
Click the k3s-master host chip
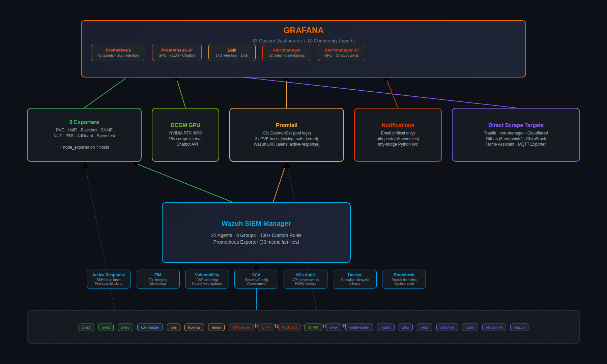pyautogui.click(x=150, y=327)
